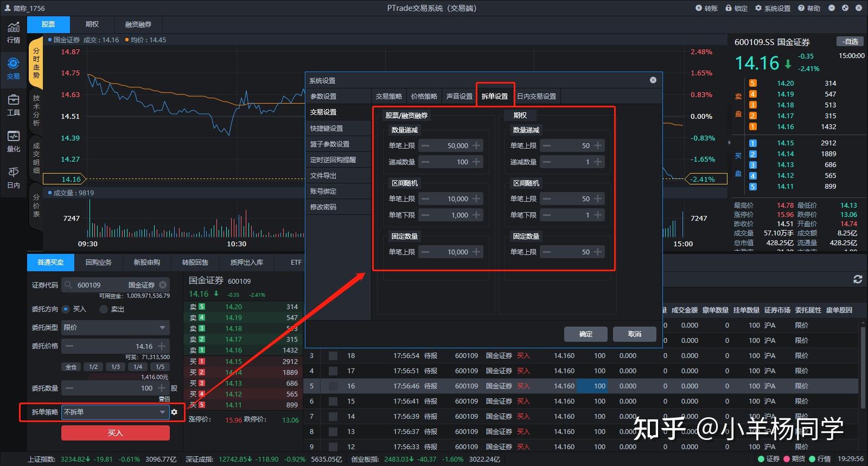Increase 期权 固定数量 单笔上限 with plus
Screen dimensions: 868x466
pos(598,252)
